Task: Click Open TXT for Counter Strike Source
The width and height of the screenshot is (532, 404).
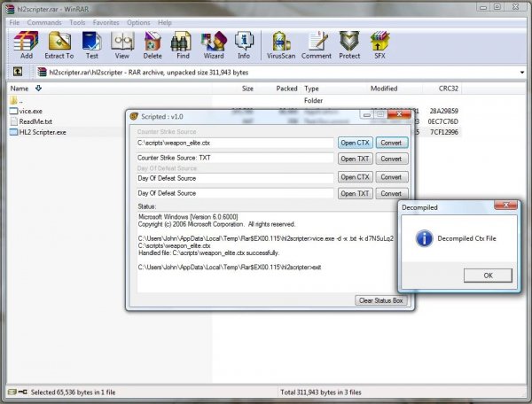Action: pyautogui.click(x=356, y=159)
